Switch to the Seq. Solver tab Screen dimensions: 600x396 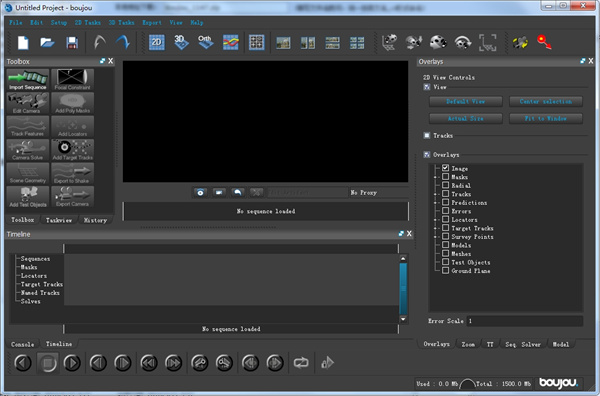tap(523, 344)
